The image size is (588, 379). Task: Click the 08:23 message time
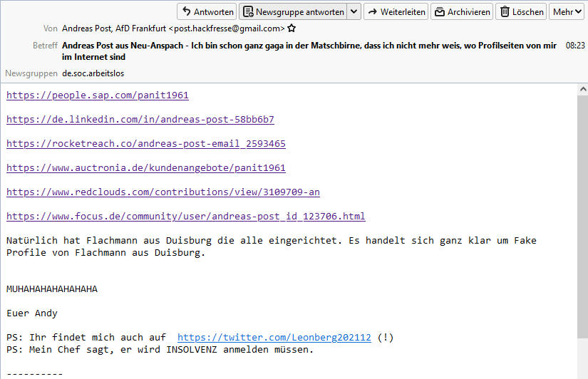[x=575, y=46]
